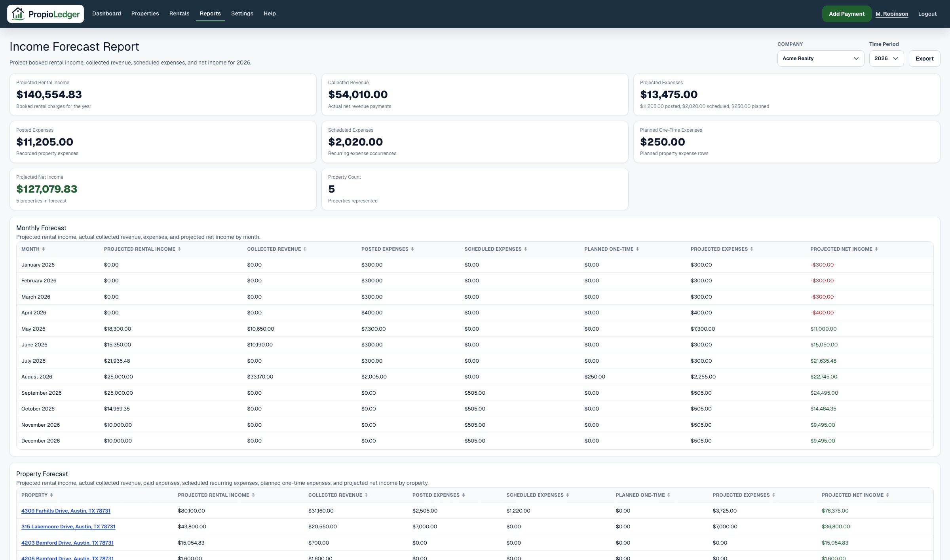950x560 pixels.
Task: Click the $127,079.83 projected net income value
Action: [x=47, y=189]
